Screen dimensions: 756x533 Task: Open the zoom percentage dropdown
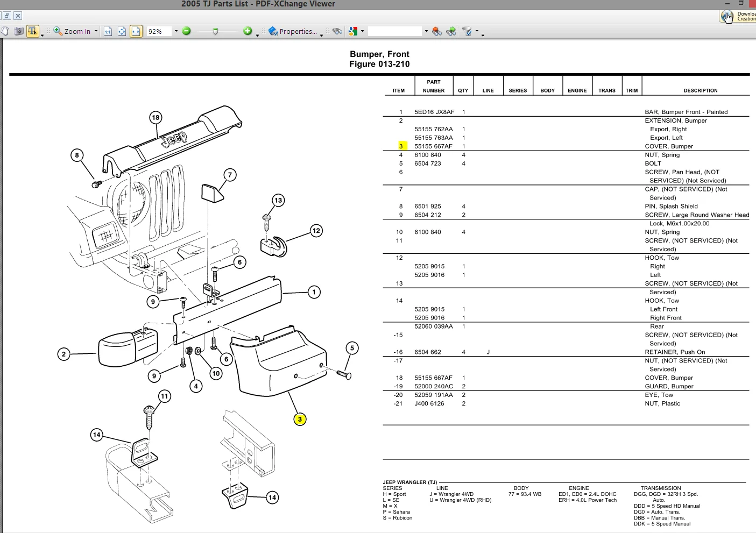[x=176, y=31]
